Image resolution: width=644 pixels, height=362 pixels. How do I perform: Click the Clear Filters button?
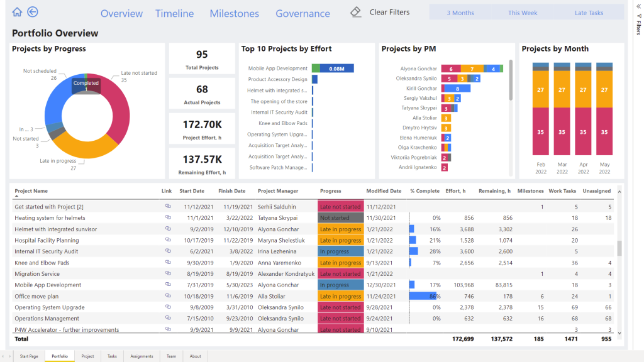pyautogui.click(x=391, y=11)
